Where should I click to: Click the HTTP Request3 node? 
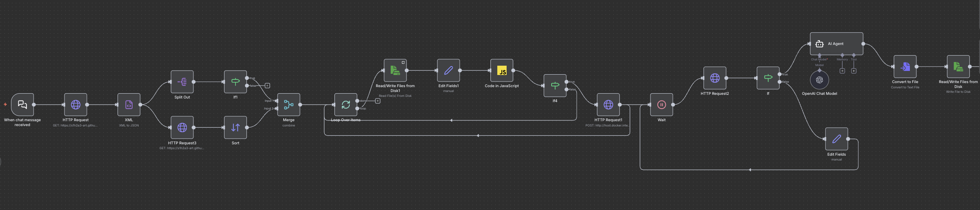tap(182, 128)
